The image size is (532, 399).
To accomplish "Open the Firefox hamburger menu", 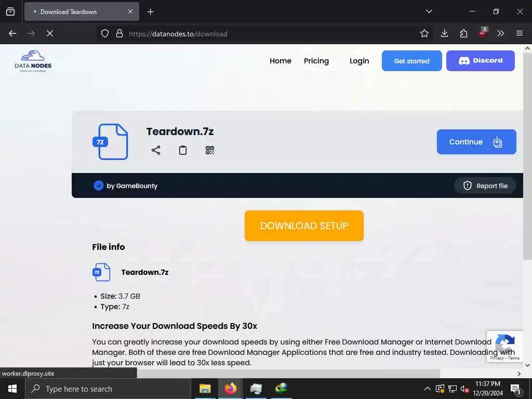I will coord(520,33).
